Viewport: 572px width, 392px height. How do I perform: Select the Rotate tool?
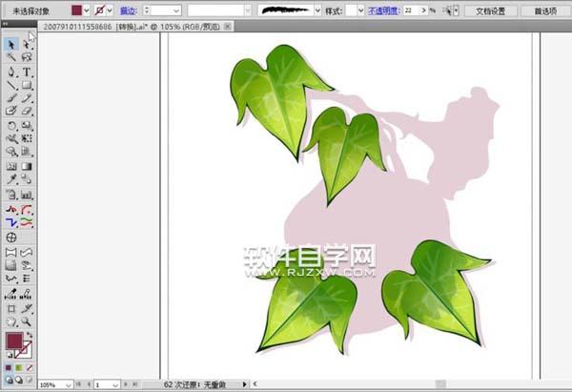pos(11,126)
